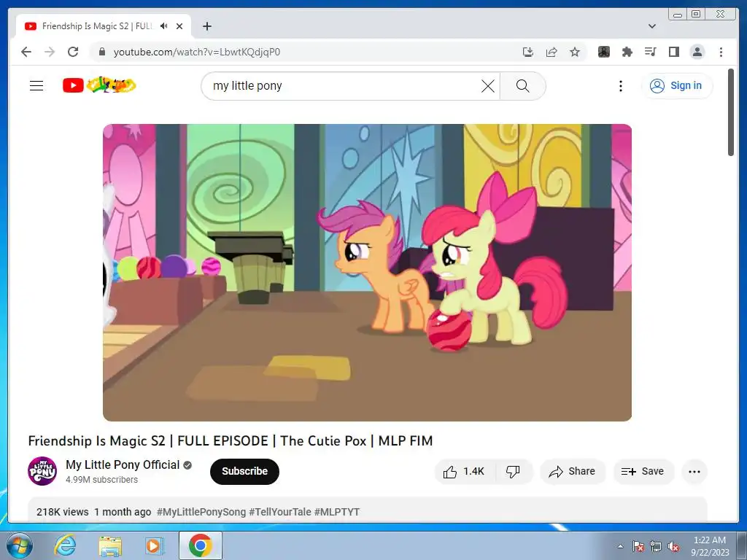Screen dimensions: 747x560
Task: Click the video player to pause
Action: click(x=368, y=273)
